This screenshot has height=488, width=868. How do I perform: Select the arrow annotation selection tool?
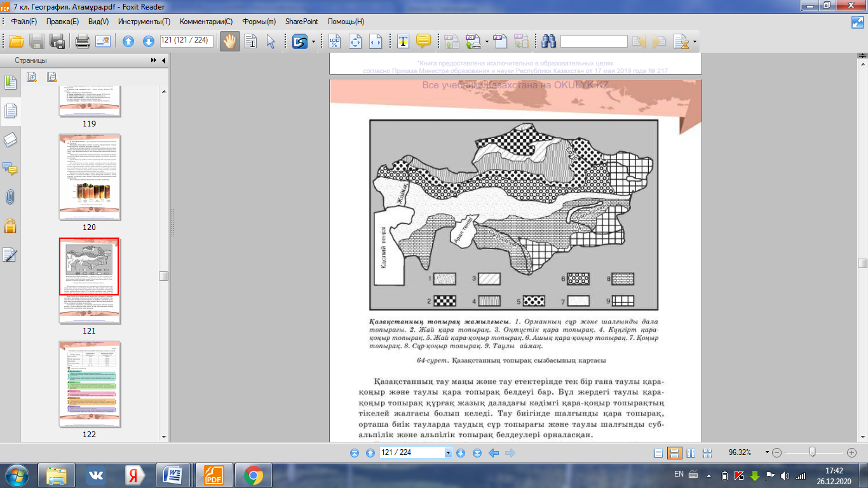point(271,41)
